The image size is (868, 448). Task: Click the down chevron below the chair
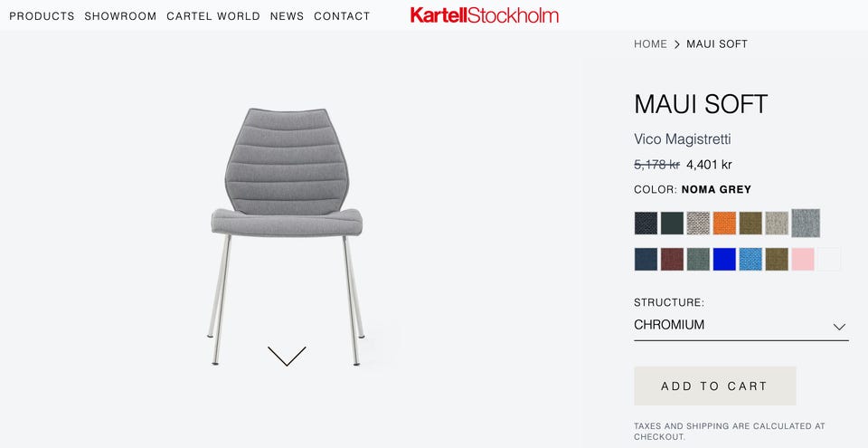pyautogui.click(x=287, y=356)
